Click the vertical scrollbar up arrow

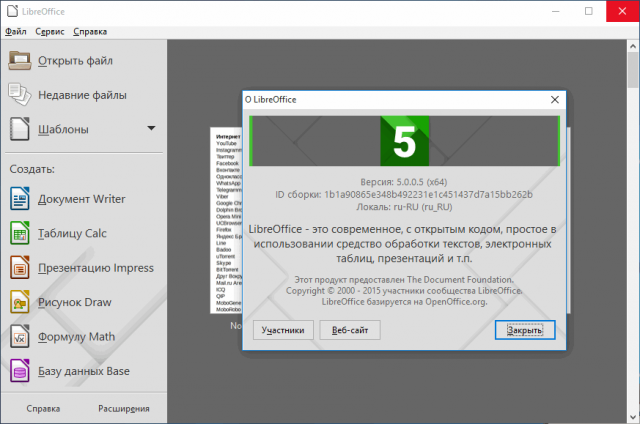(x=633, y=46)
